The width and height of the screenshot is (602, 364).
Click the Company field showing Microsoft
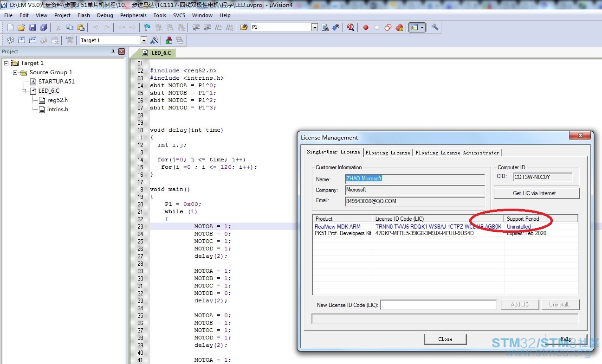(x=415, y=190)
